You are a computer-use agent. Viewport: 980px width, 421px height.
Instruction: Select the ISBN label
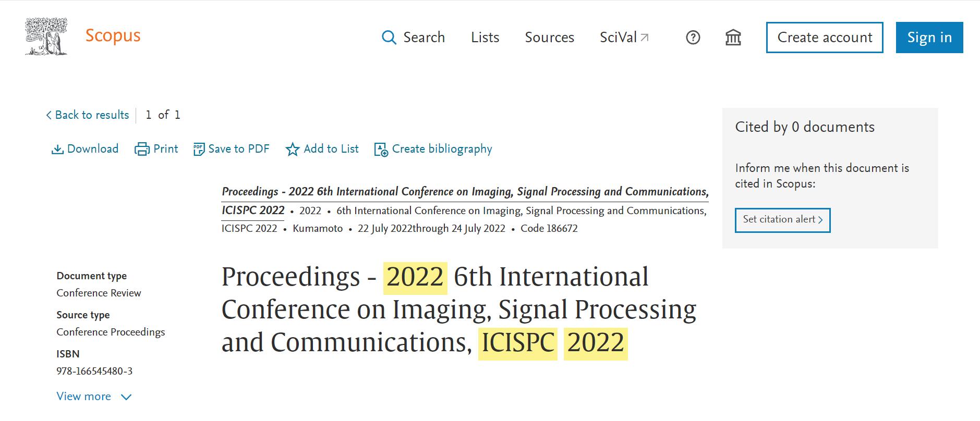68,354
